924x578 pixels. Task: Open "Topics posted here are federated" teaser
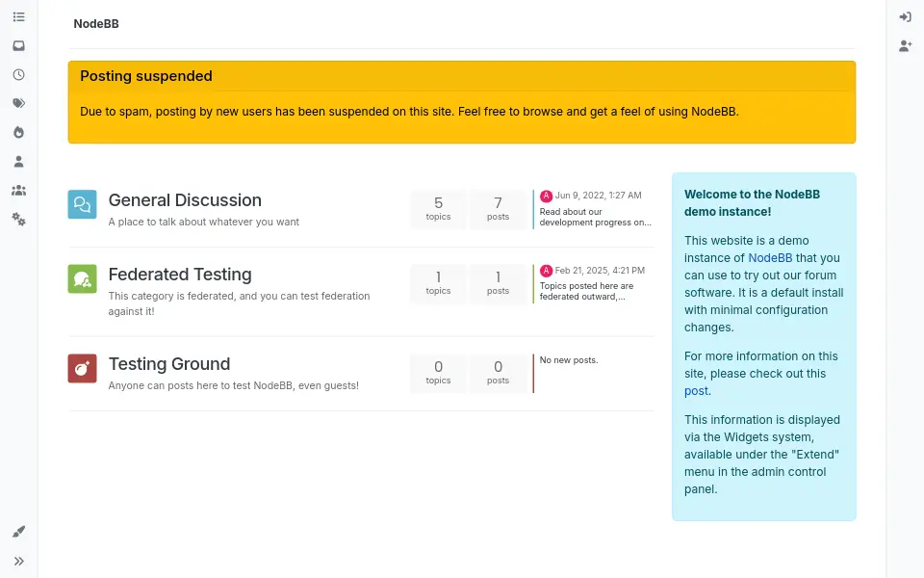point(586,291)
